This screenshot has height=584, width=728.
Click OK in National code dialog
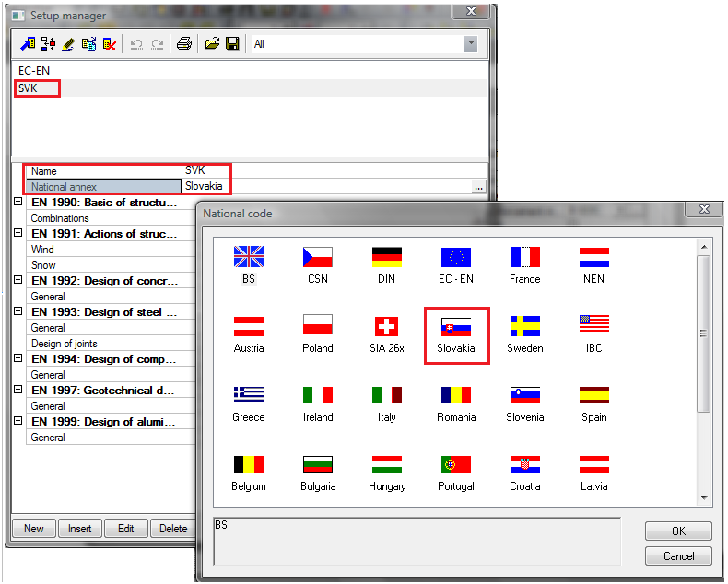[x=678, y=531]
